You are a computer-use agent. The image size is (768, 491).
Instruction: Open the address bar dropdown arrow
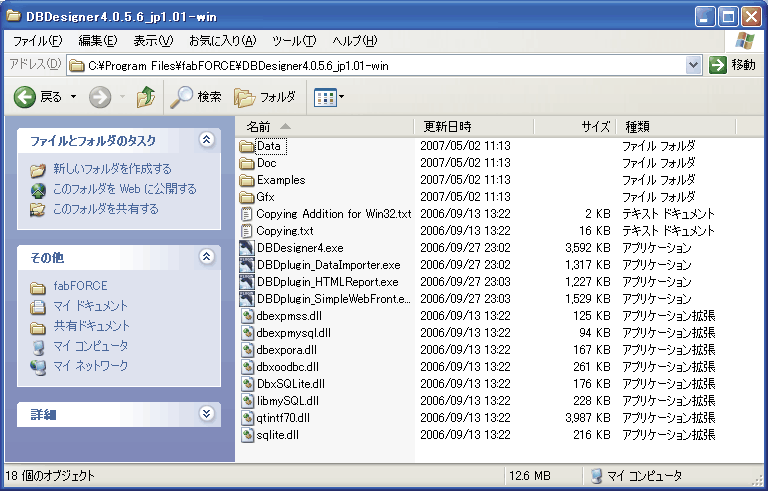click(x=693, y=65)
